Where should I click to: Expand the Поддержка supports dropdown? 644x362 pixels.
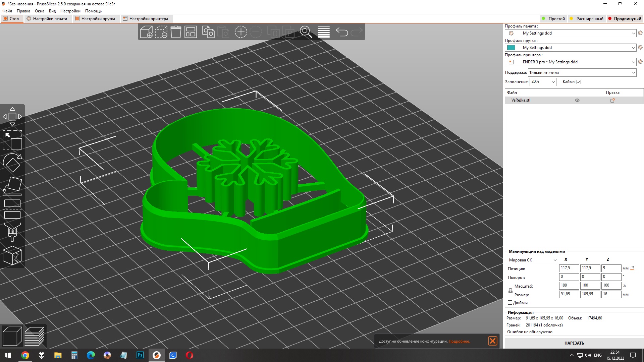point(582,73)
